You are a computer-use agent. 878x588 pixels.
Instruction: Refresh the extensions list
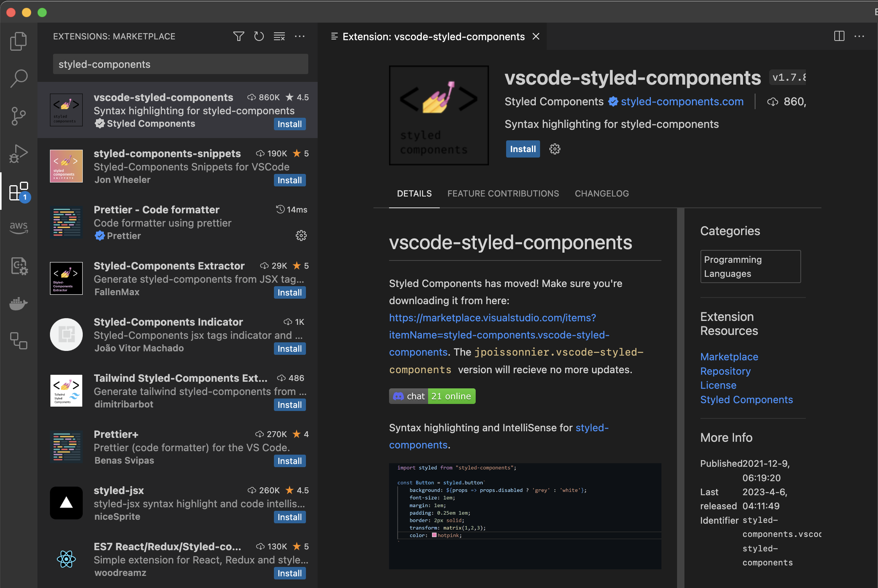[x=259, y=36]
